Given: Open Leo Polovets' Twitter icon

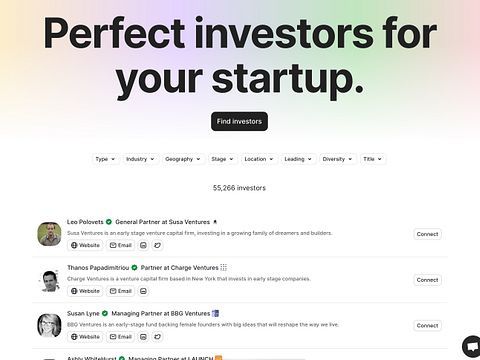Looking at the screenshot, I should click(157, 245).
